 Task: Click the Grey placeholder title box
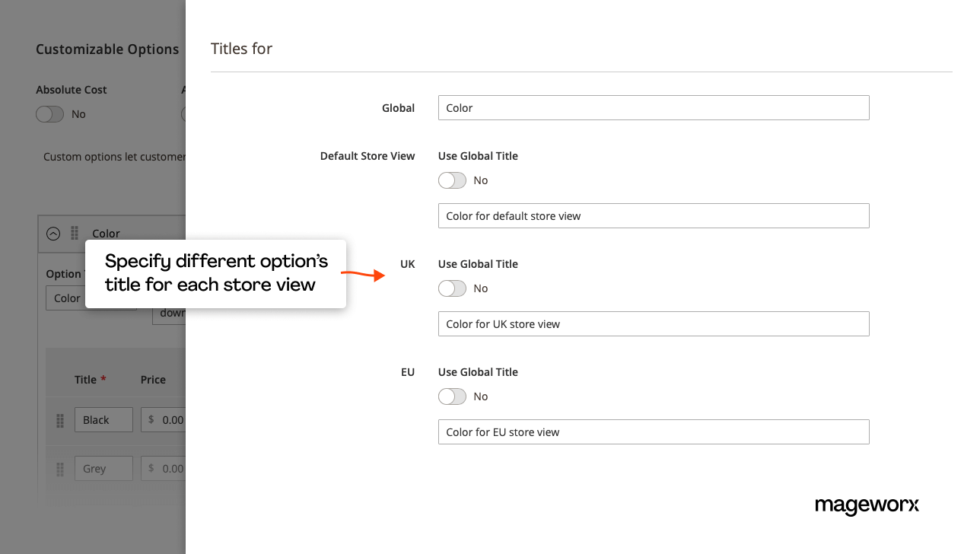pos(103,468)
